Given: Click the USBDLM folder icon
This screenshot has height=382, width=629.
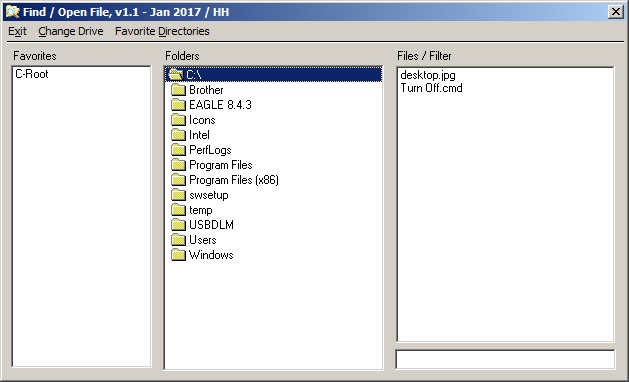Looking at the screenshot, I should (x=178, y=225).
